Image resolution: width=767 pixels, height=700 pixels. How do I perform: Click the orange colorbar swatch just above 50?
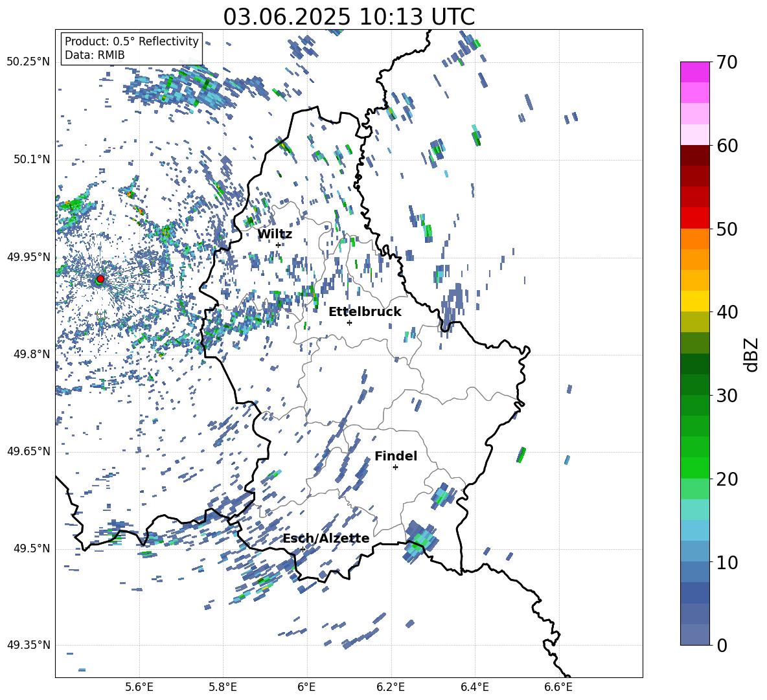[694, 239]
